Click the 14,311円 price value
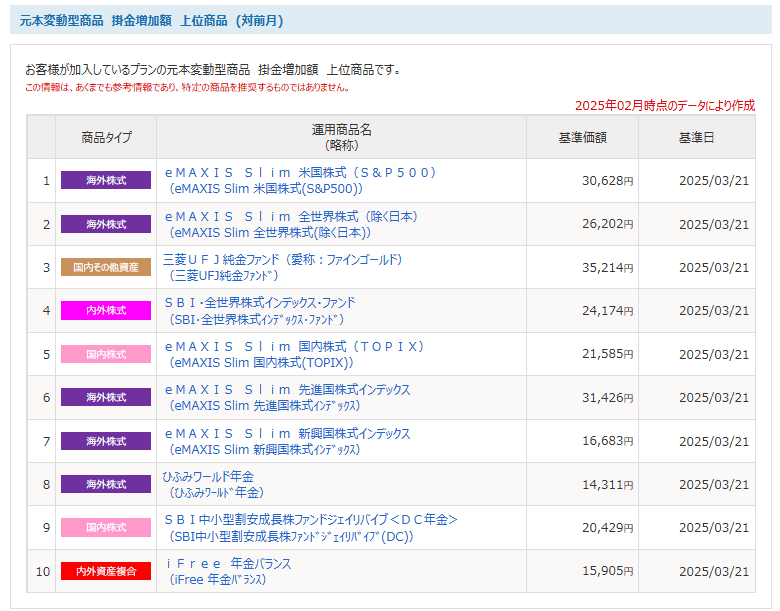 click(x=607, y=485)
